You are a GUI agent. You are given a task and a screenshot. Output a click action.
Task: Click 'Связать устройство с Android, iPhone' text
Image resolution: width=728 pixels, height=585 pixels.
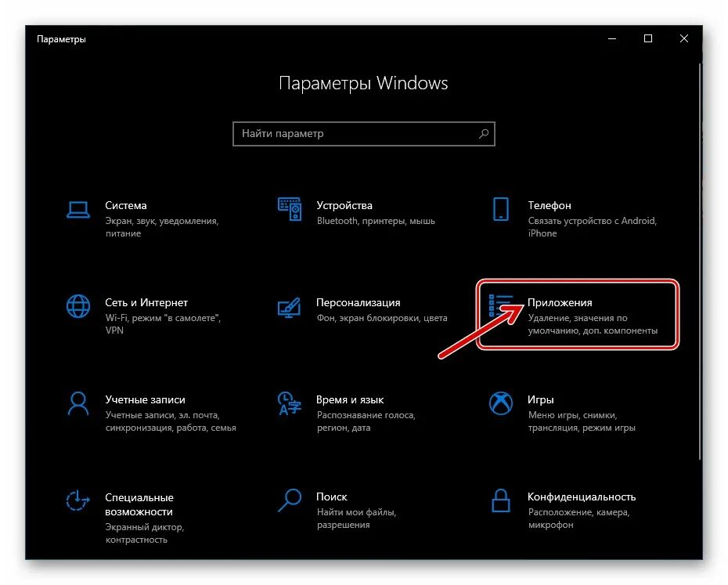pos(593,227)
